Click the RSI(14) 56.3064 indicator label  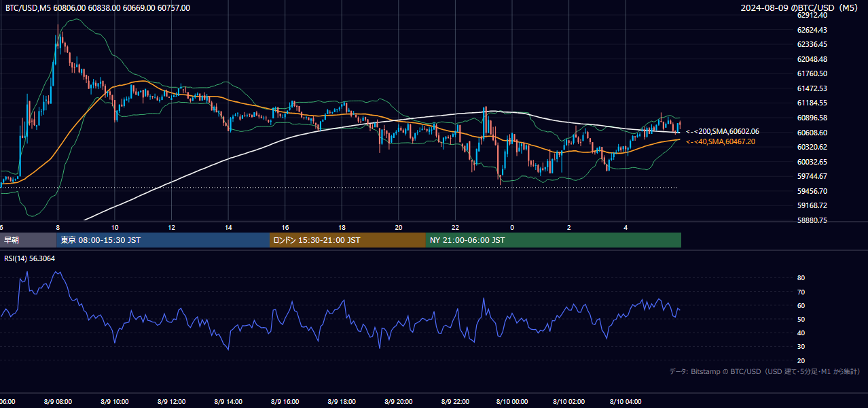point(30,258)
